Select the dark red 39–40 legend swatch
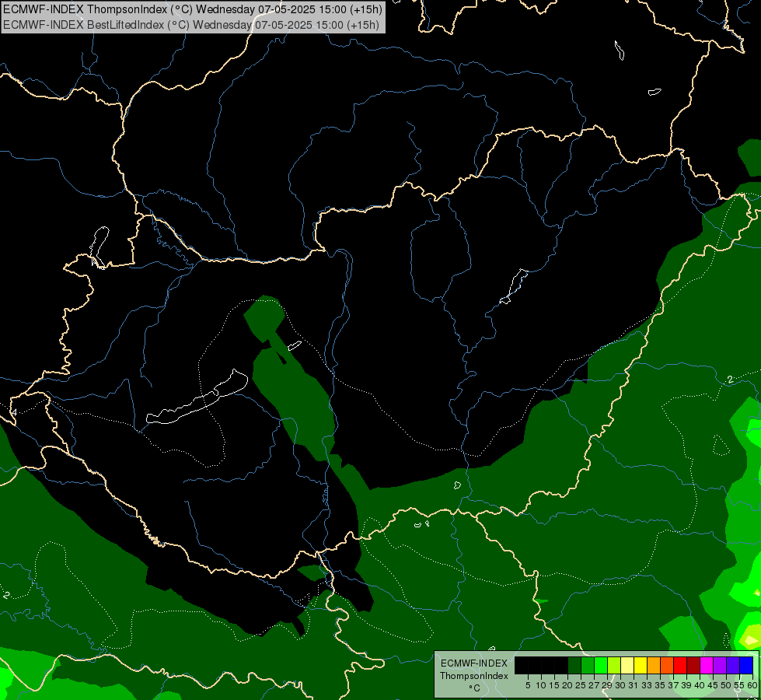761x700 pixels. pyautogui.click(x=693, y=665)
